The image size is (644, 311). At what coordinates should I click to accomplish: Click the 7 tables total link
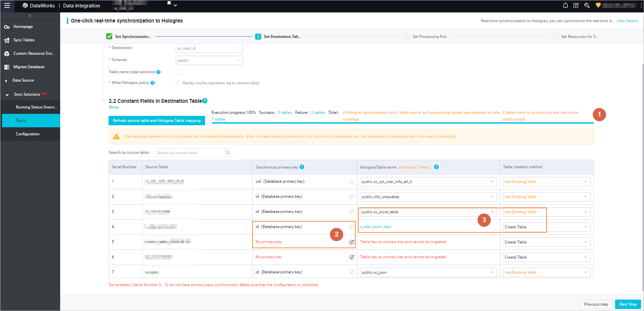pos(218,119)
